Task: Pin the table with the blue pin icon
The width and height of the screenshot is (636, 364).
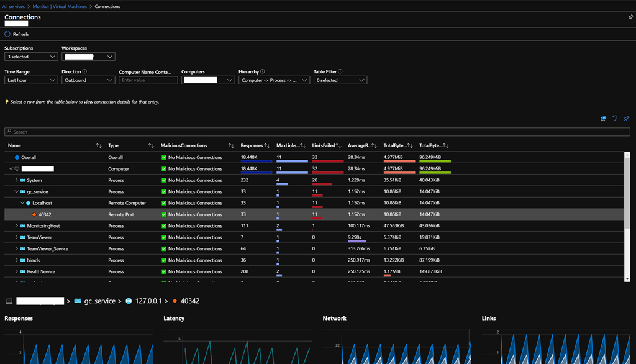Action: point(626,119)
